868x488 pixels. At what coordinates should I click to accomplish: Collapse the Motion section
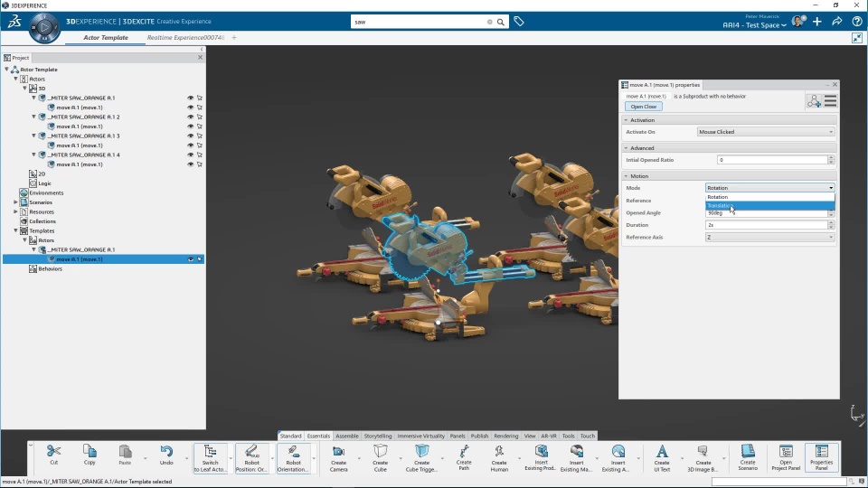[626, 176]
